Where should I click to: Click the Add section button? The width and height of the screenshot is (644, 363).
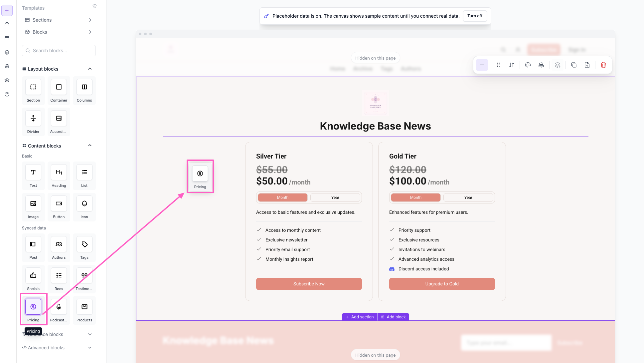(360, 317)
